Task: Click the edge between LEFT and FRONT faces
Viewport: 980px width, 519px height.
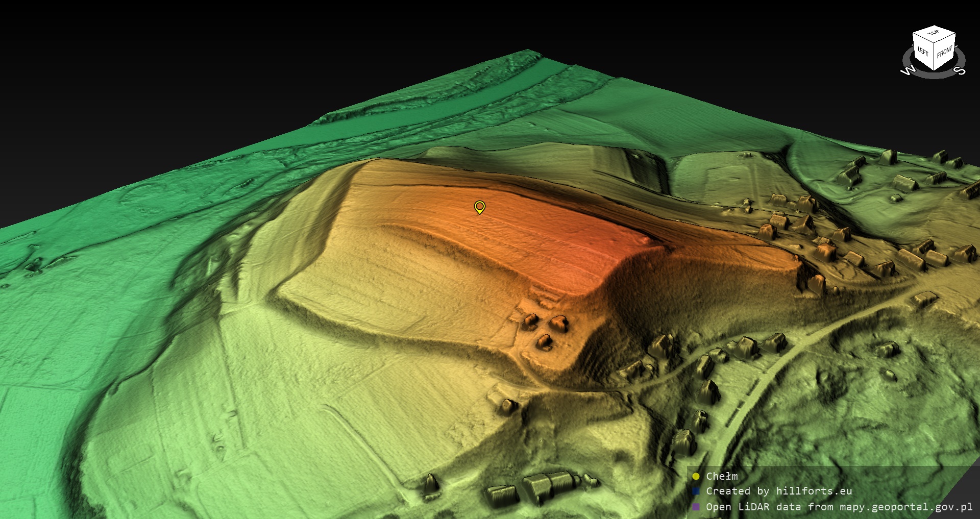Action: pos(934,57)
